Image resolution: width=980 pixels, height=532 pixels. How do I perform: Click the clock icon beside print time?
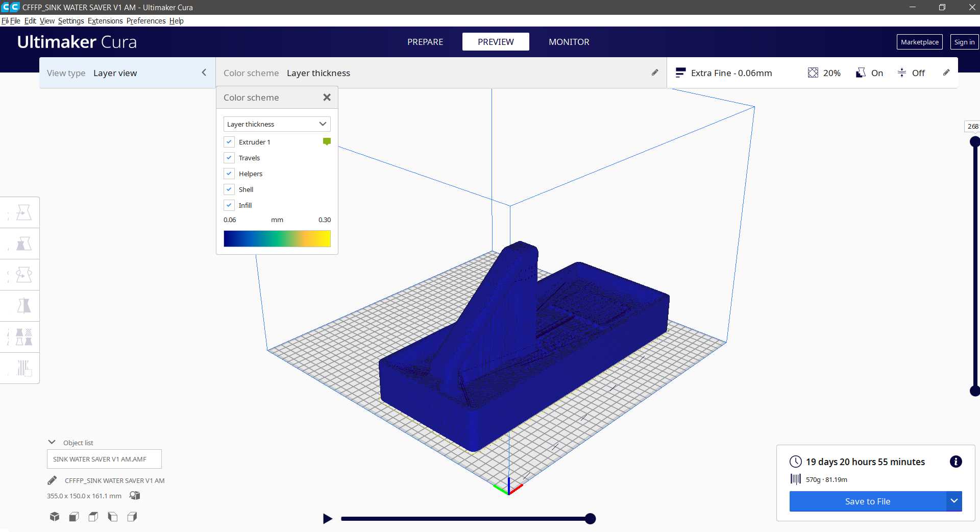[x=796, y=462]
